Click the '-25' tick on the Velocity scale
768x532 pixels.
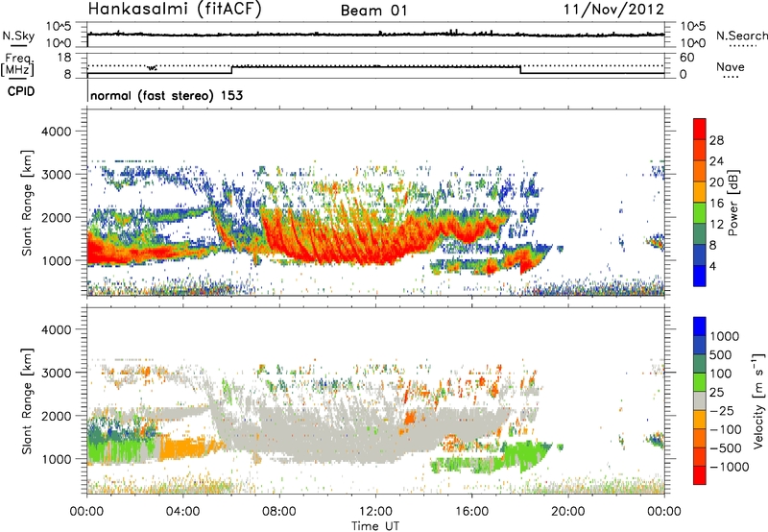tap(723, 410)
